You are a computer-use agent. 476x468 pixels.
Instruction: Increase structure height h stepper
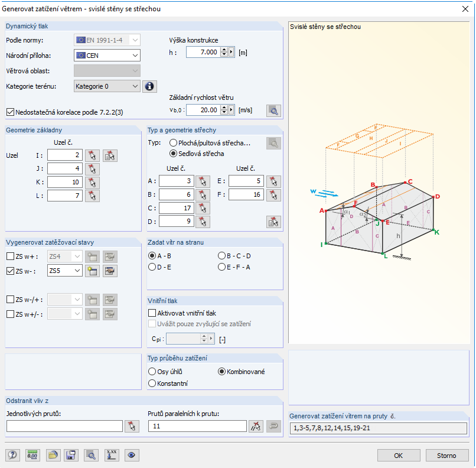[x=224, y=50]
